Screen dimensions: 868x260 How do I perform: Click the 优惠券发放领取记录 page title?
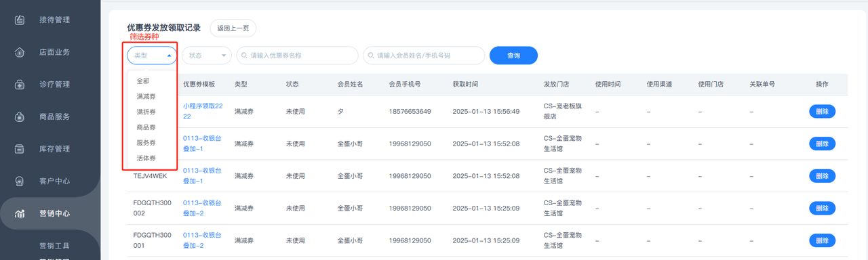164,28
